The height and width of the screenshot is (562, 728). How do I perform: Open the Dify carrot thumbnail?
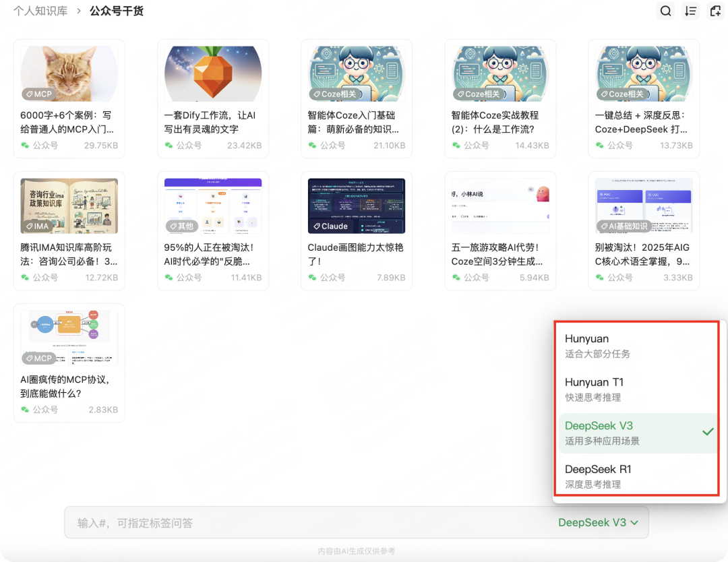tap(212, 73)
